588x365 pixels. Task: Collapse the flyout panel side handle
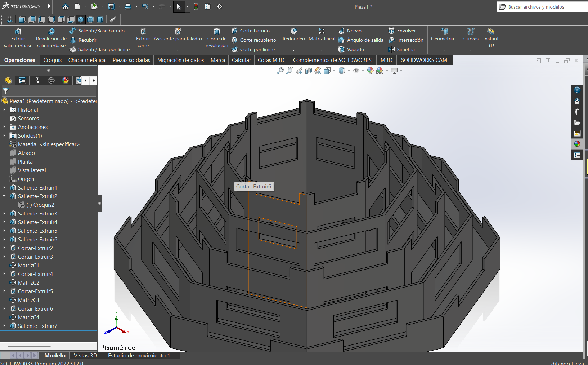pyautogui.click(x=100, y=203)
